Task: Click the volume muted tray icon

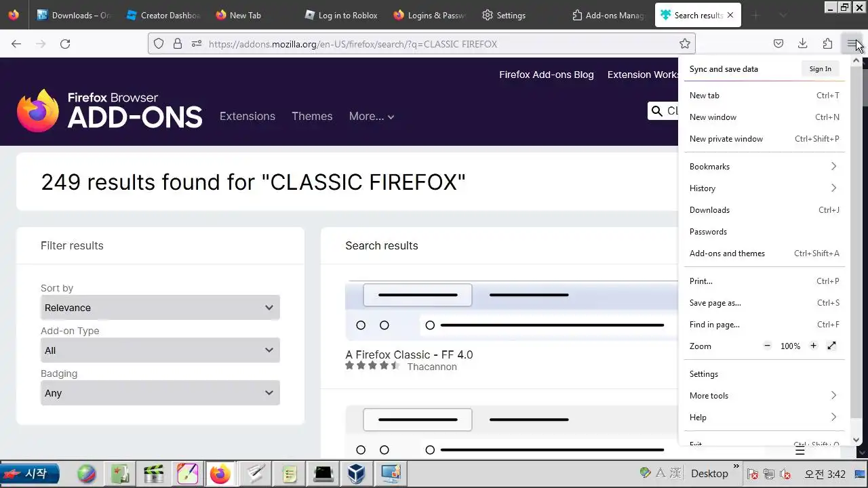Action: pos(785,474)
